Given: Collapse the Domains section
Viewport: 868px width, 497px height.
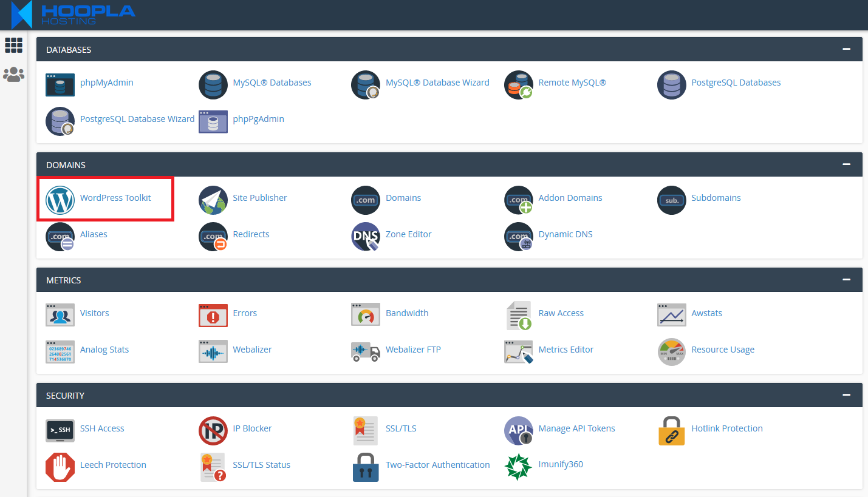Looking at the screenshot, I should 846,164.
